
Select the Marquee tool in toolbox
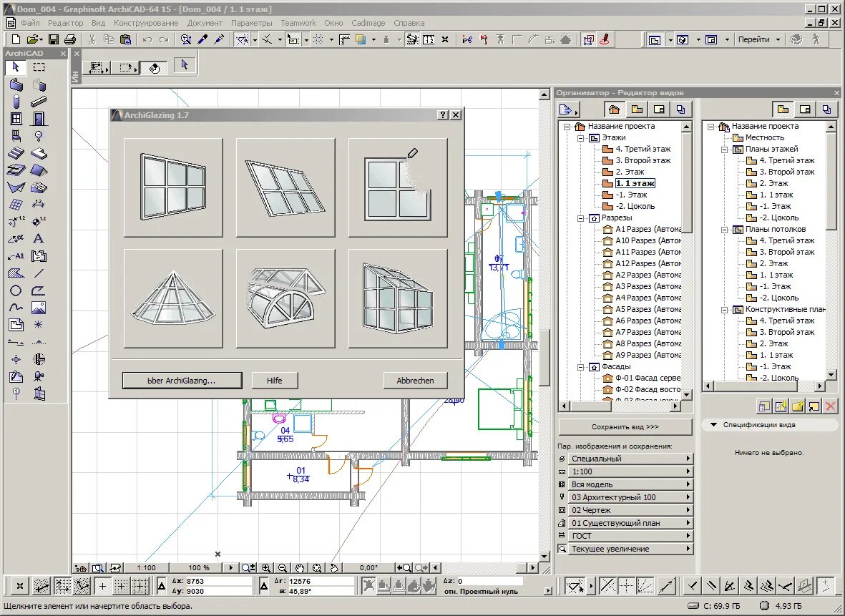pos(39,67)
